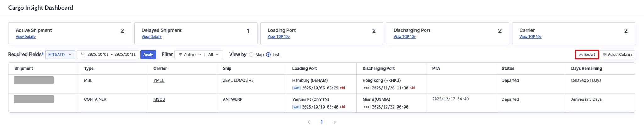Click the calendar icon in date range
This screenshot has height=128, width=644.
82,55
